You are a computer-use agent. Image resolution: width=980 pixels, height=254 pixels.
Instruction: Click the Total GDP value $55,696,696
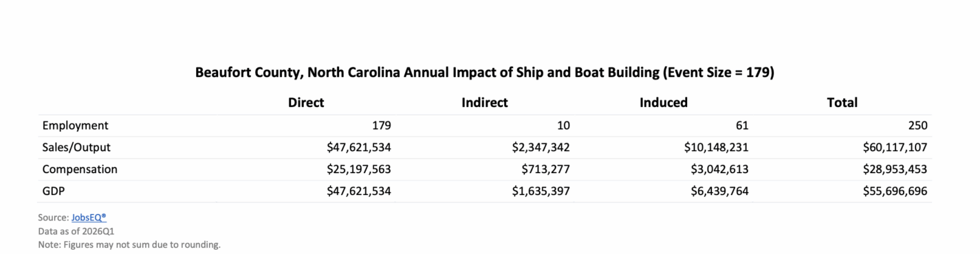(895, 192)
